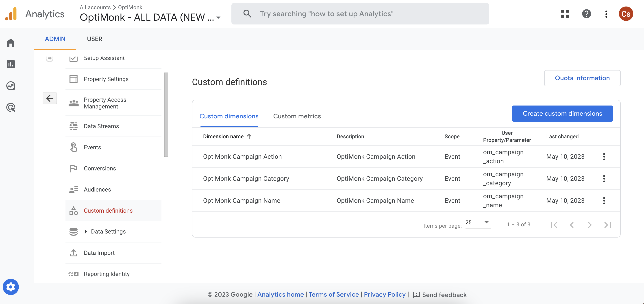Click Send feedback

point(440,295)
